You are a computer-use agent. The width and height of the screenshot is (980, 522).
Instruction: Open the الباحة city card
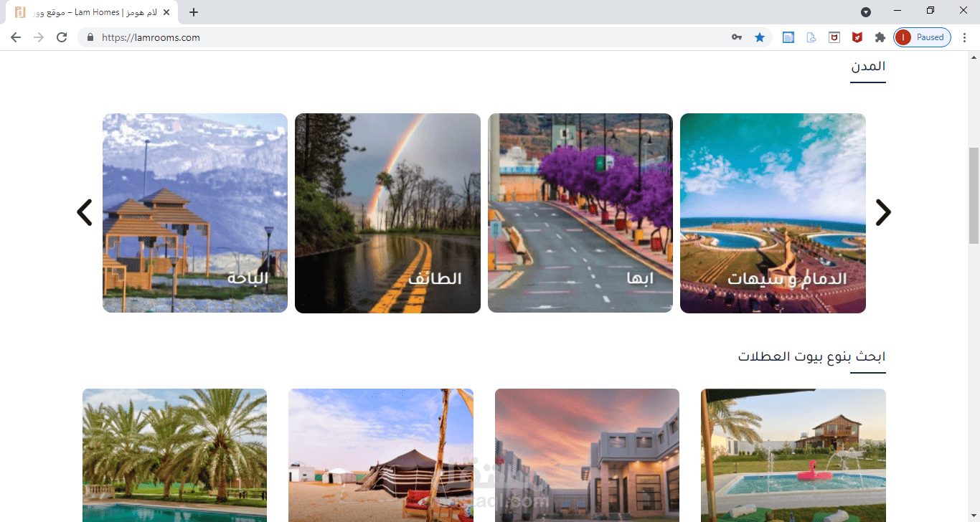click(195, 213)
